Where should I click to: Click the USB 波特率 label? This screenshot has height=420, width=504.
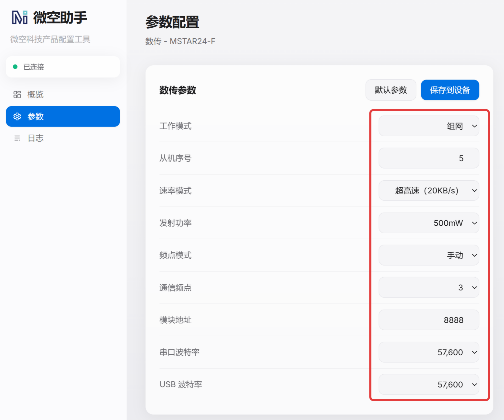(x=181, y=384)
